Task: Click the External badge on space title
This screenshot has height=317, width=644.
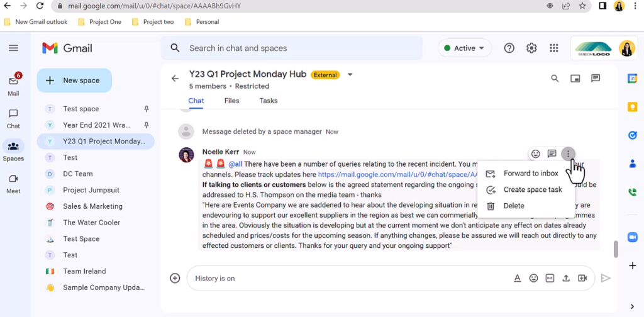Action: pos(326,75)
